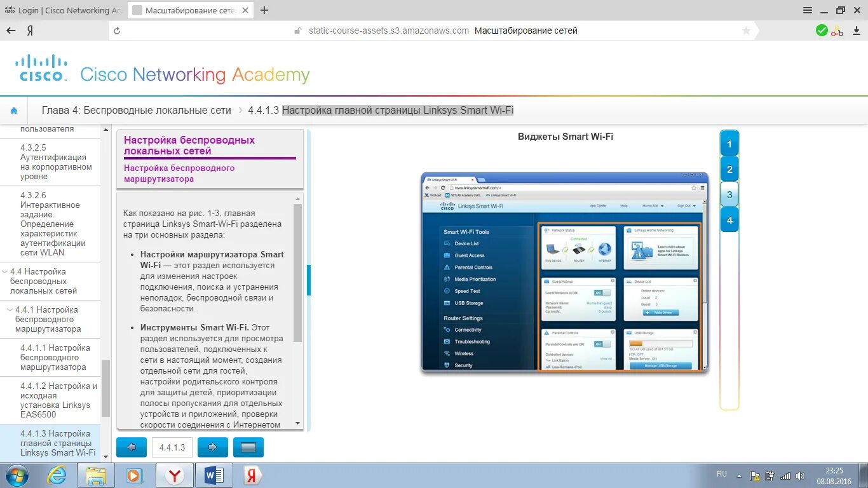Click the title Виджеты Smart Wi-Fi

coord(566,136)
